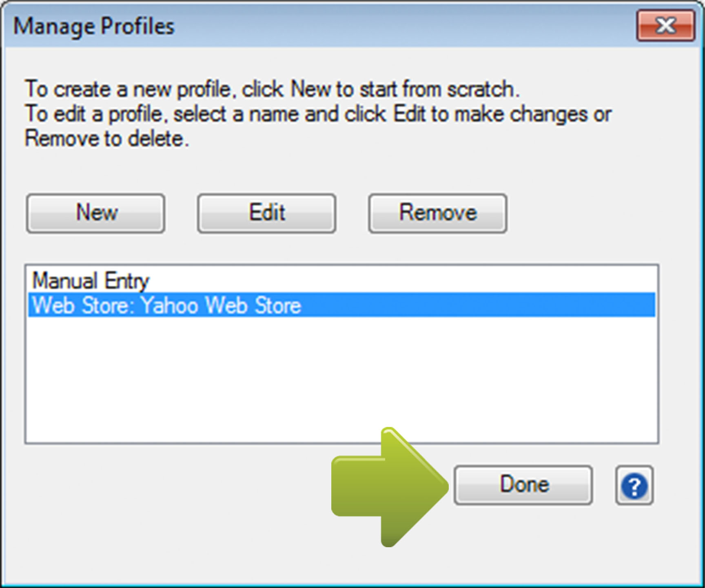The image size is (705, 588).
Task: Click the 'To edit a profile' instruction line
Action: point(318,114)
